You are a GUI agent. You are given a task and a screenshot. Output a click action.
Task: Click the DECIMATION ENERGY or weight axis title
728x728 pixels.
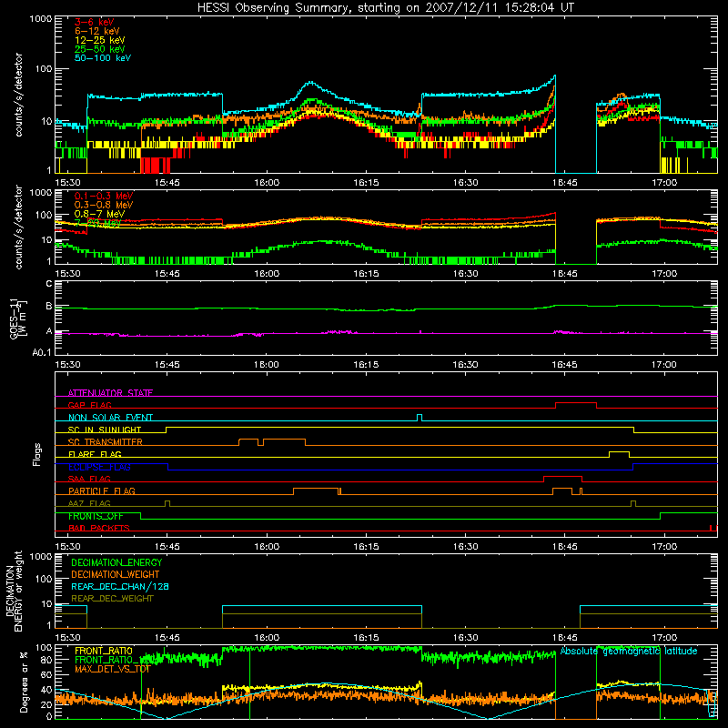click(x=14, y=591)
